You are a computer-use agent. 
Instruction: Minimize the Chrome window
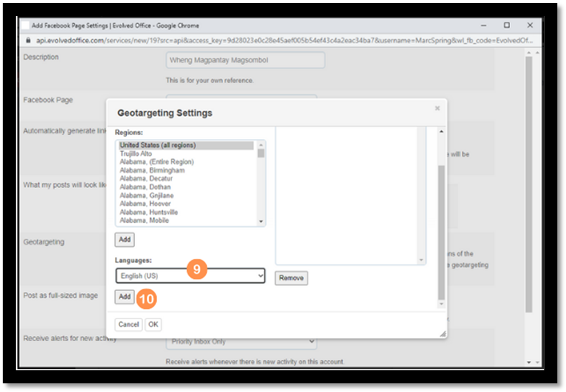(x=484, y=25)
